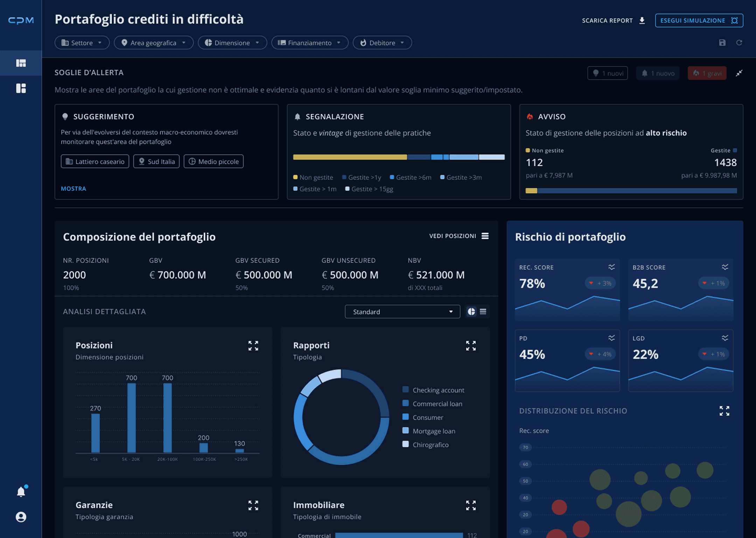This screenshot has height=538, width=756.
Task: Expand the Posizioni chart fullscreen
Action: tap(253, 346)
